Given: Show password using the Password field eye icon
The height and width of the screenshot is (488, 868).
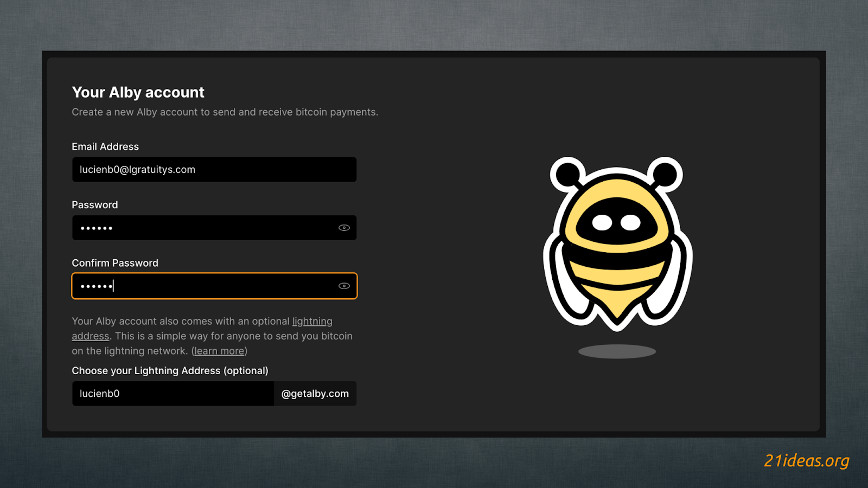Looking at the screenshot, I should pos(344,228).
